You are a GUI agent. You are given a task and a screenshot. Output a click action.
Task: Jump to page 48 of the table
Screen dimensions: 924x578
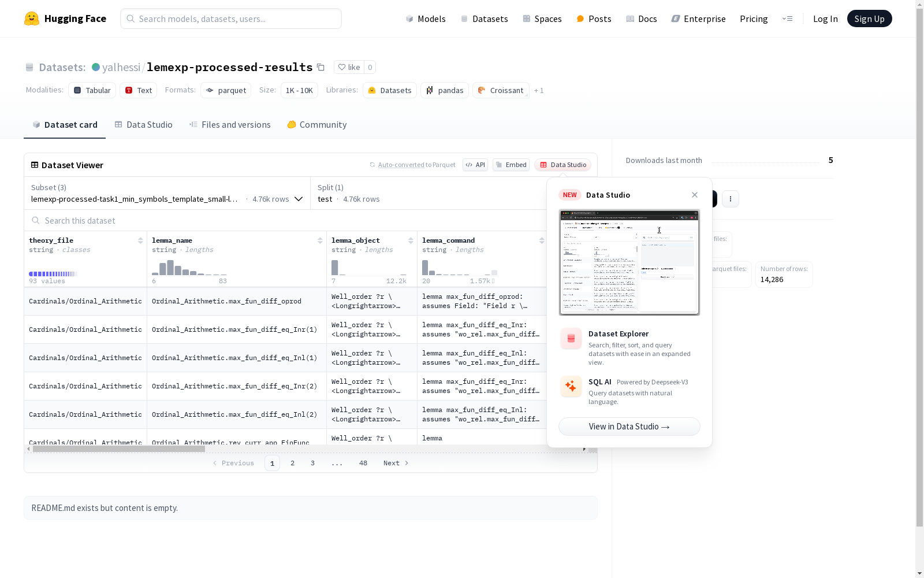click(363, 463)
